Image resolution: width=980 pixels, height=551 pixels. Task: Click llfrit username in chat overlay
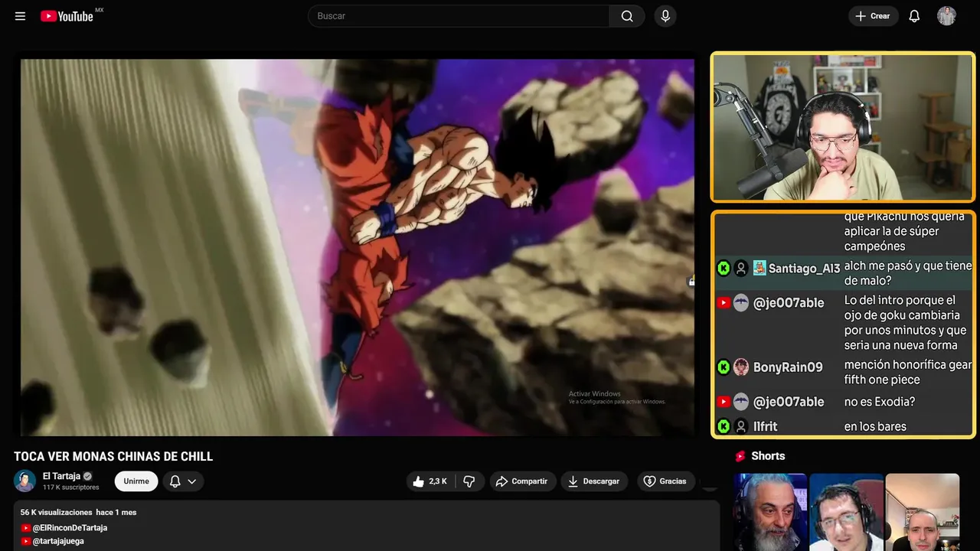click(x=765, y=426)
